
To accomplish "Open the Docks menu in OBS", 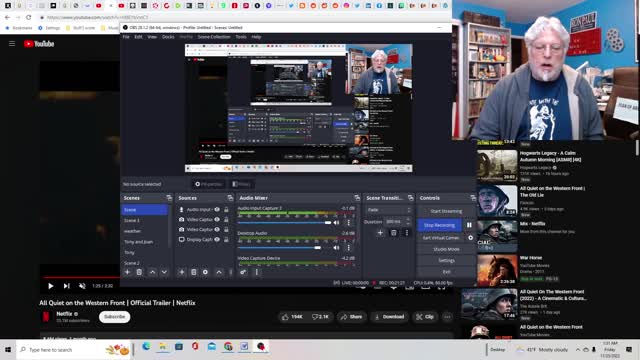I will (168, 37).
